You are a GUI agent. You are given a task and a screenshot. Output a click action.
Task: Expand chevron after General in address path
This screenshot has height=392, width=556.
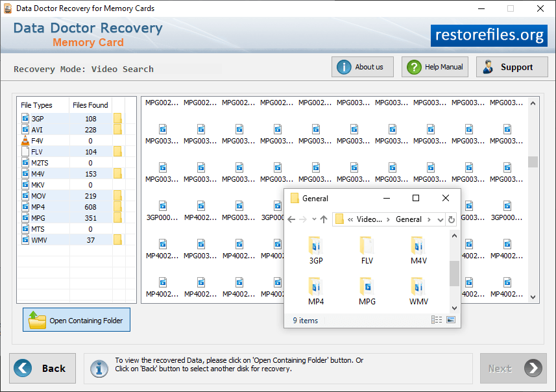click(x=429, y=219)
